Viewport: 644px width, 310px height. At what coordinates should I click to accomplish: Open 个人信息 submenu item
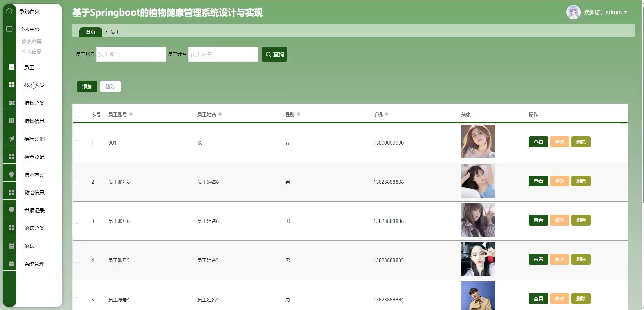(x=32, y=51)
